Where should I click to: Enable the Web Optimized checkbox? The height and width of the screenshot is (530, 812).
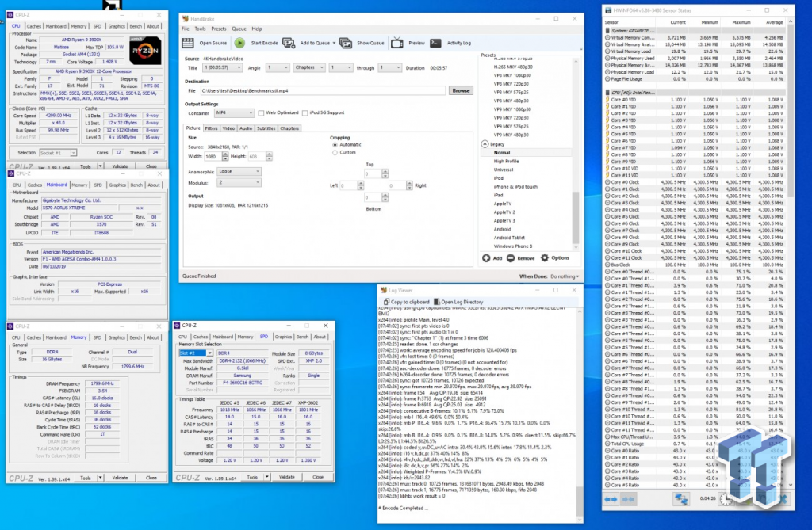[262, 113]
